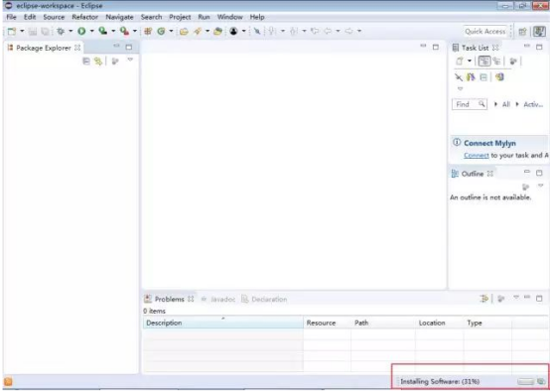The height and width of the screenshot is (392, 550).
Task: Open the Package Explorer view menu arrow
Action: pyautogui.click(x=130, y=60)
